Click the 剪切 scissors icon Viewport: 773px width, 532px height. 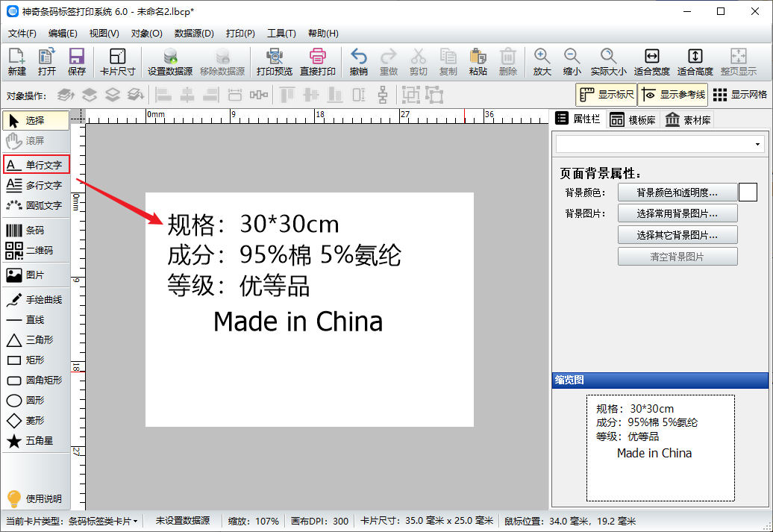click(418, 62)
